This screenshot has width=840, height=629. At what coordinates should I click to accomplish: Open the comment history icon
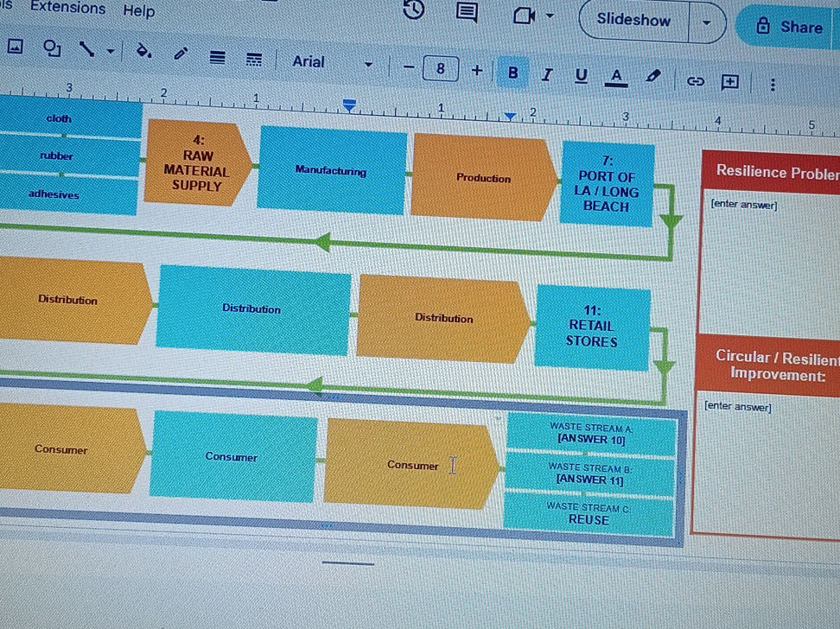pos(468,12)
